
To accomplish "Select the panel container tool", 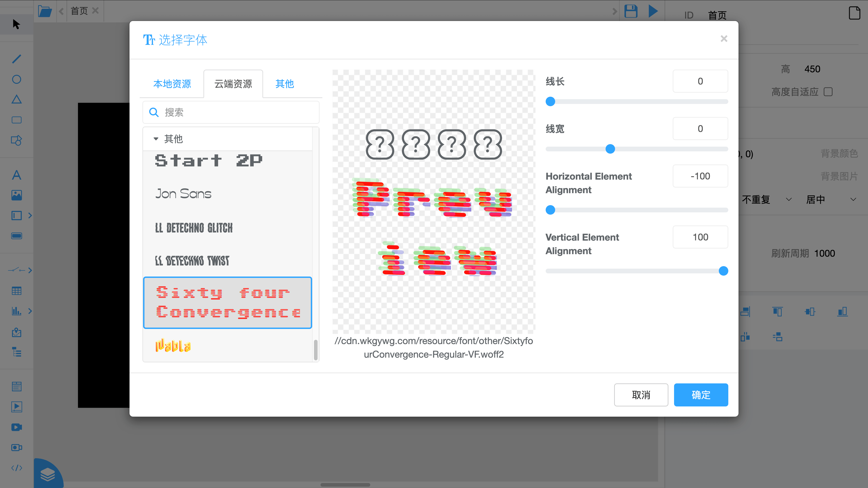I will [17, 216].
